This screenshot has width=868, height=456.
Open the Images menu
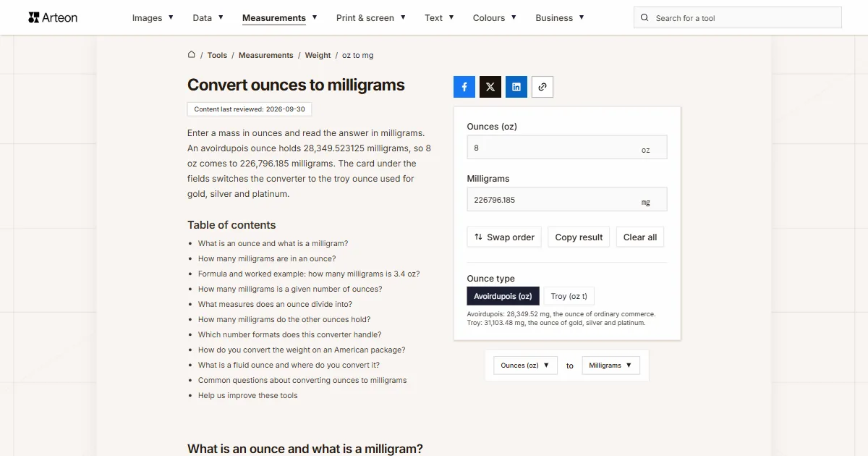[x=153, y=18]
